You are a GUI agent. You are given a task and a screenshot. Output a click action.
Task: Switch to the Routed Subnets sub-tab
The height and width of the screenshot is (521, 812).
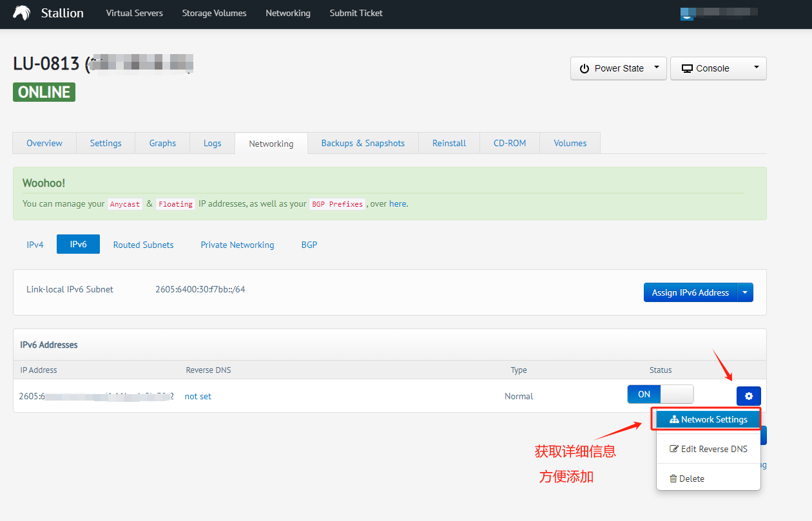pos(143,245)
